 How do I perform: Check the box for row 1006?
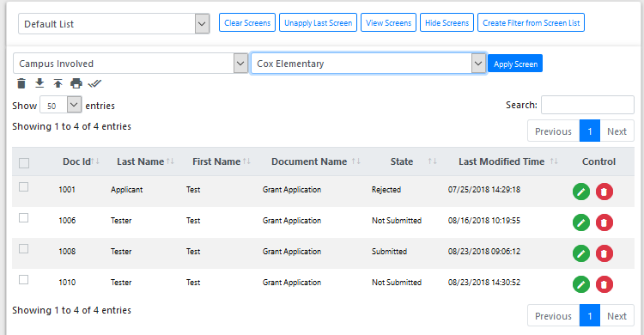point(24,218)
